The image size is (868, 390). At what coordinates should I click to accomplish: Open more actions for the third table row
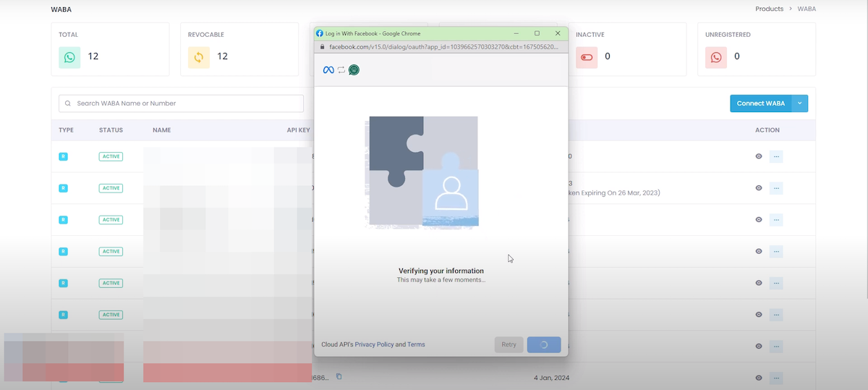tap(776, 220)
